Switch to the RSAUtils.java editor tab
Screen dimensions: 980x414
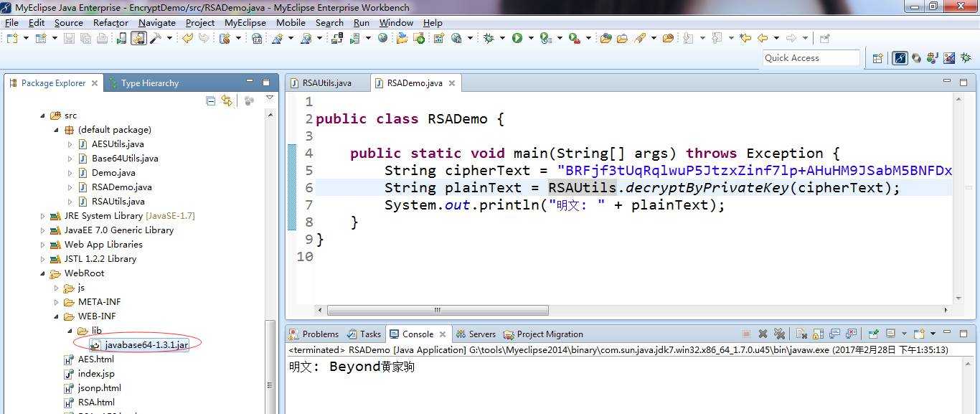point(326,83)
